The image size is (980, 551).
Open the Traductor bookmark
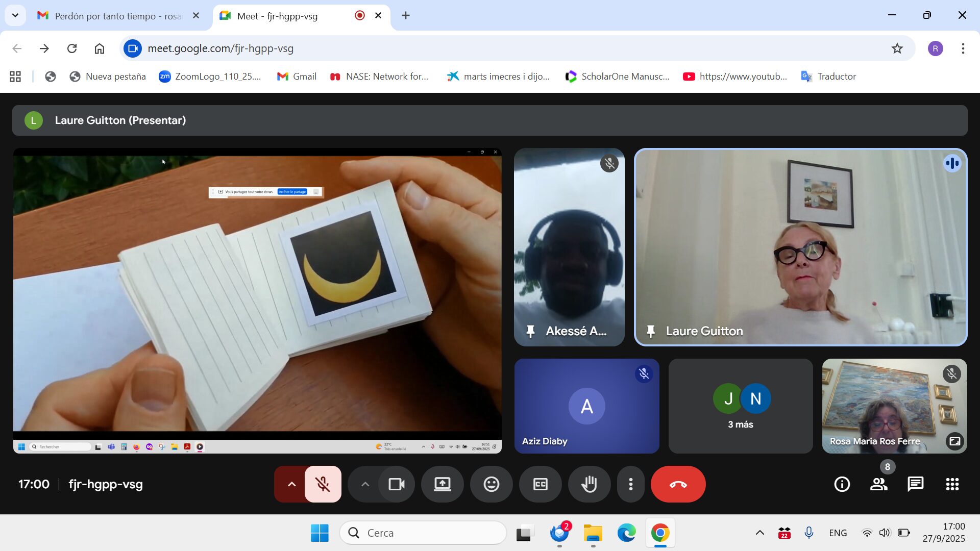pos(828,77)
